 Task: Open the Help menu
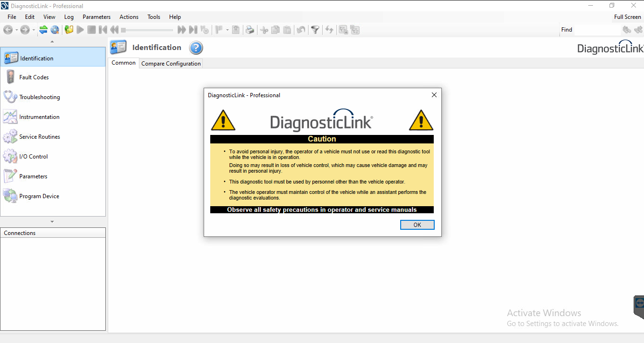175,17
